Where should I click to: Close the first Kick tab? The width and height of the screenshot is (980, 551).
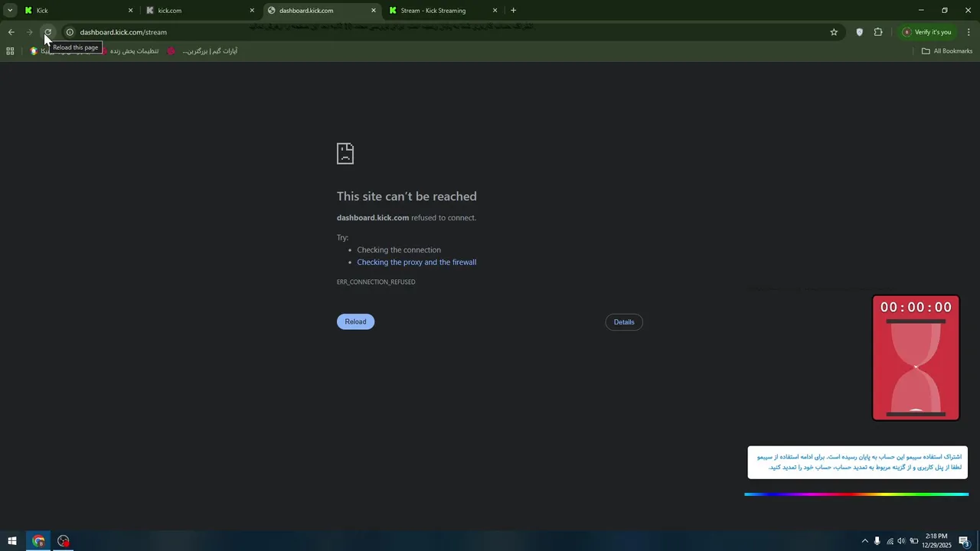point(130,11)
